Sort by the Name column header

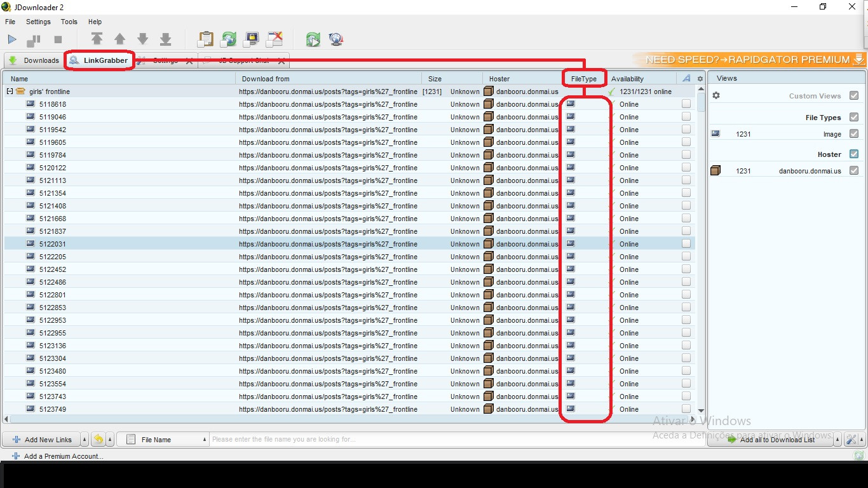(x=119, y=79)
